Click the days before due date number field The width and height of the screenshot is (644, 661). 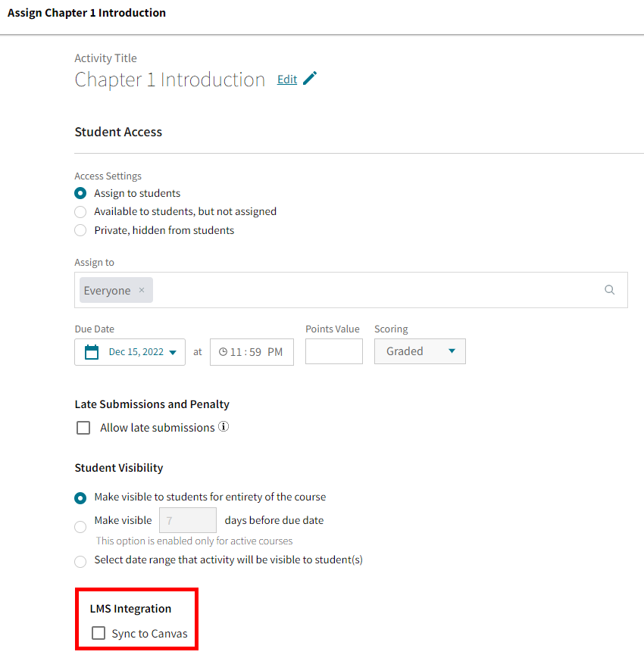point(187,520)
